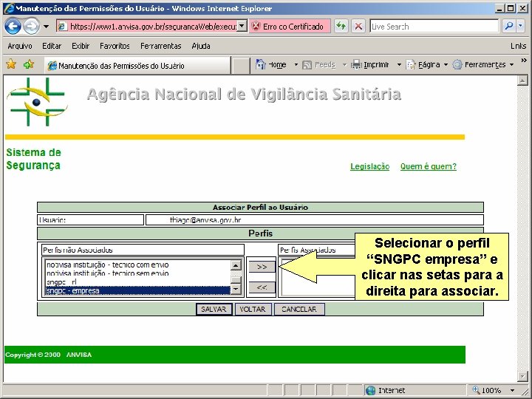Image resolution: width=532 pixels, height=399 pixels.
Task: Show more command bar items with the chevron
Action: [524, 61]
